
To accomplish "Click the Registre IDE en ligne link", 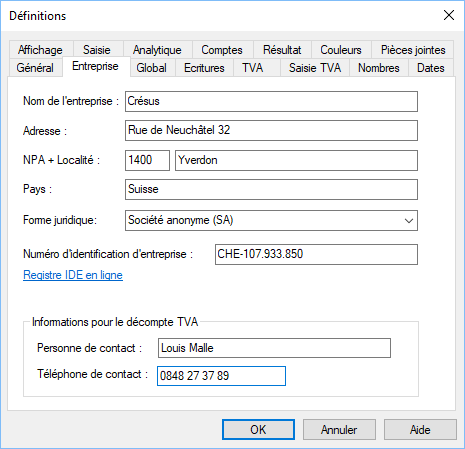I will point(73,275).
